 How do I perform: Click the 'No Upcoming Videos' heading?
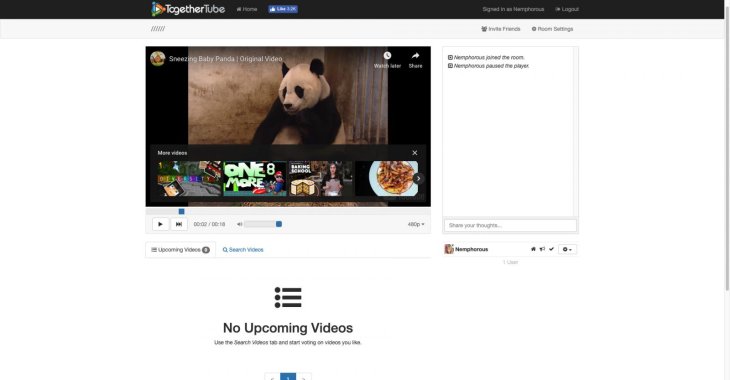point(288,328)
